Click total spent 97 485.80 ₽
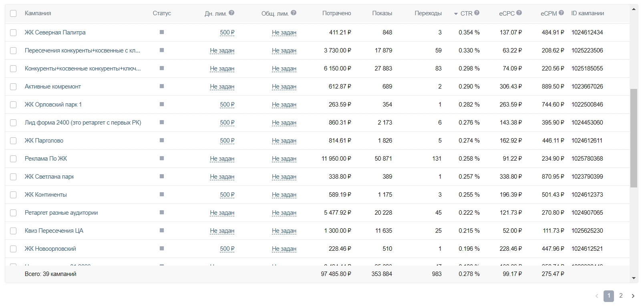The height and width of the screenshot is (306, 644). (336, 274)
